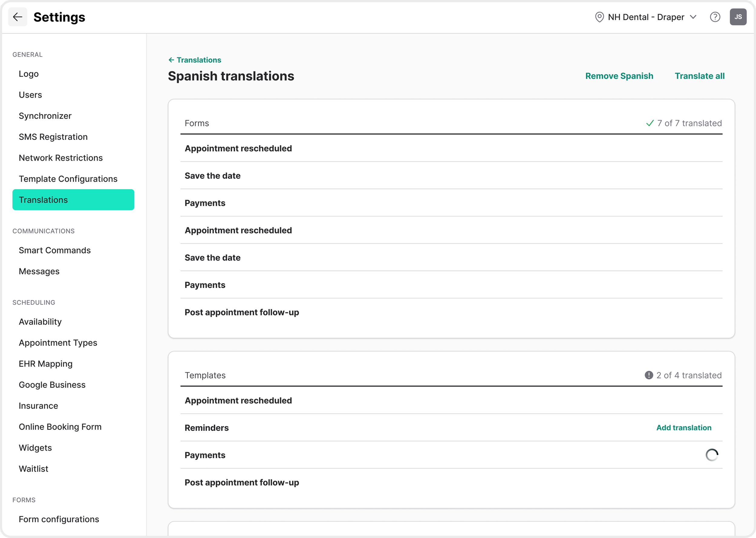Click the warning icon beside 2 of 4 translated
This screenshot has width=756, height=538.
coord(648,375)
